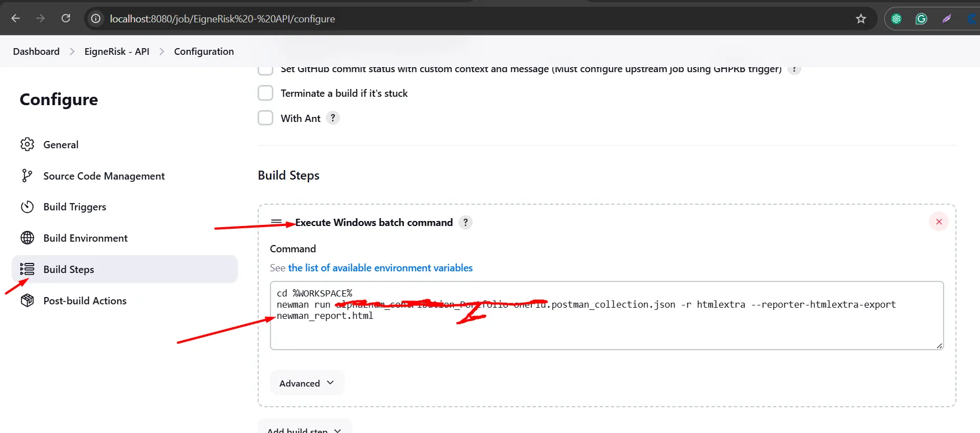Open the Grammarly extension icon
This screenshot has height=433, width=980.
click(x=921, y=18)
